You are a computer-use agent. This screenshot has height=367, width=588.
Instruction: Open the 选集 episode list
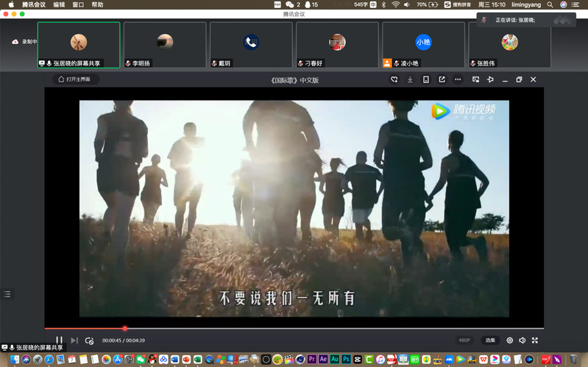tap(490, 341)
